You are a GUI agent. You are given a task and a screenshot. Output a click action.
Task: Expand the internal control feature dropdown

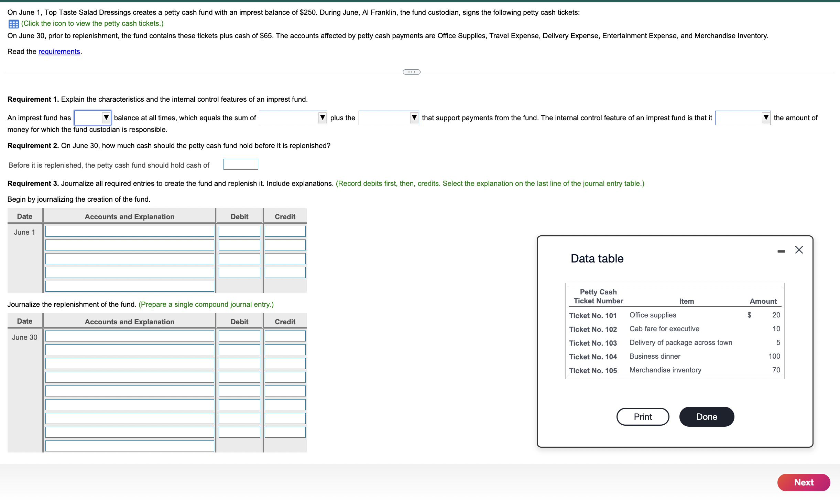(742, 118)
